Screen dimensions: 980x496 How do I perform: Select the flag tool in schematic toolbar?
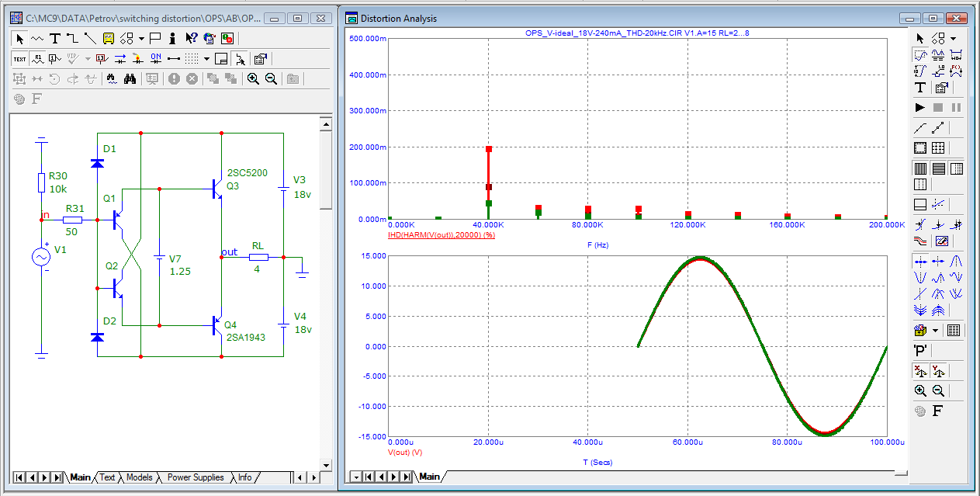tap(155, 38)
